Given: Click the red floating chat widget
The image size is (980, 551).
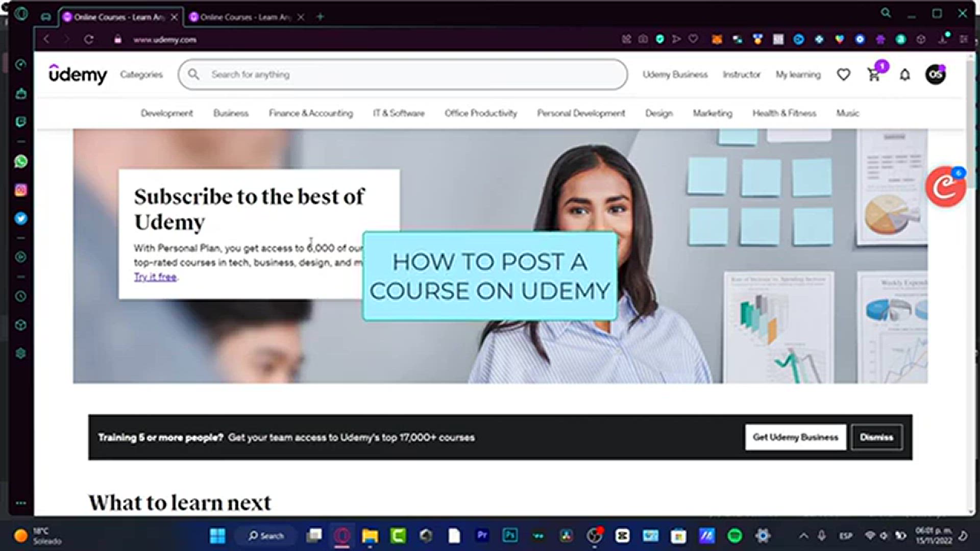Looking at the screenshot, I should pos(946,187).
